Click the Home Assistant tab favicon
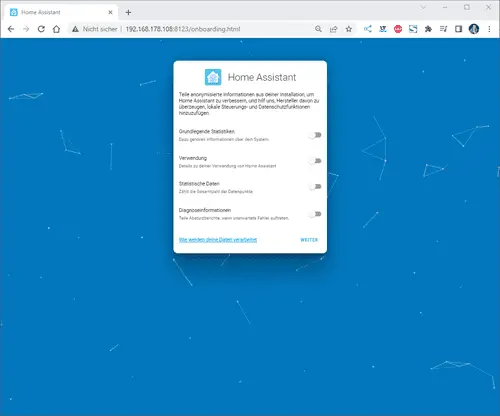Image resolution: width=500 pixels, height=416 pixels. (x=14, y=12)
